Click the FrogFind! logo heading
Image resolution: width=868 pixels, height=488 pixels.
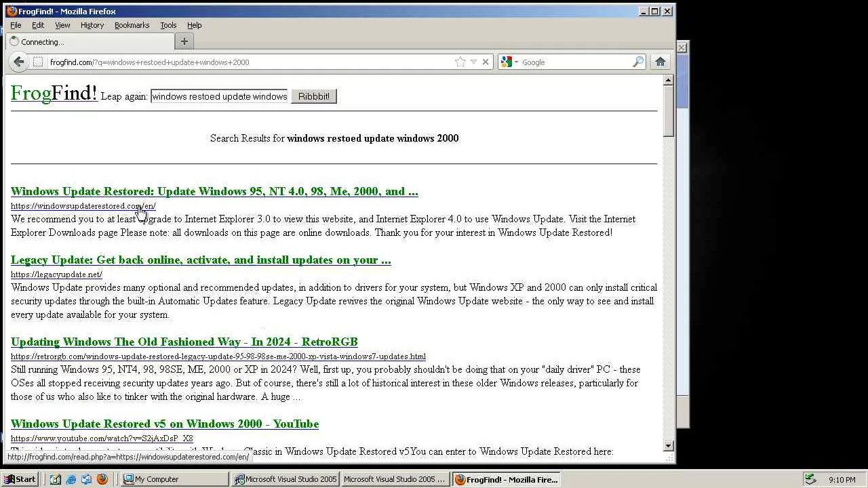click(x=54, y=94)
